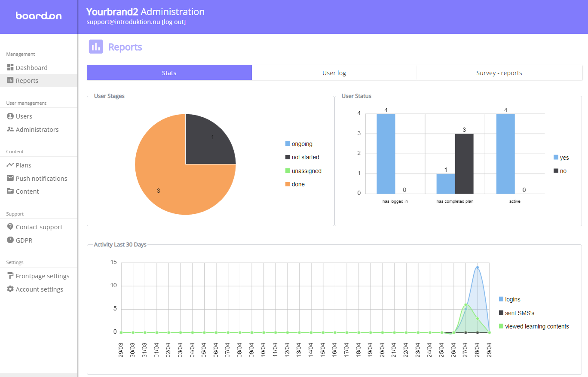This screenshot has height=377, width=588.
Task: Open Contact support
Action: pyautogui.click(x=39, y=227)
